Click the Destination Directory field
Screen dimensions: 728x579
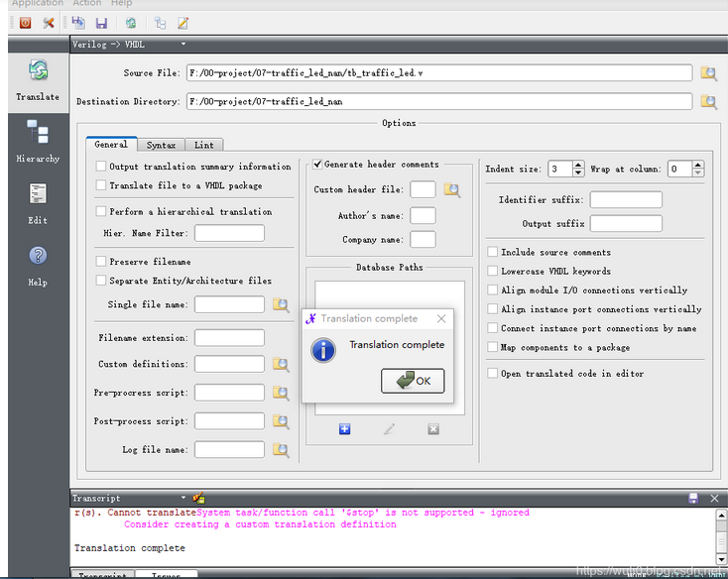pos(439,101)
